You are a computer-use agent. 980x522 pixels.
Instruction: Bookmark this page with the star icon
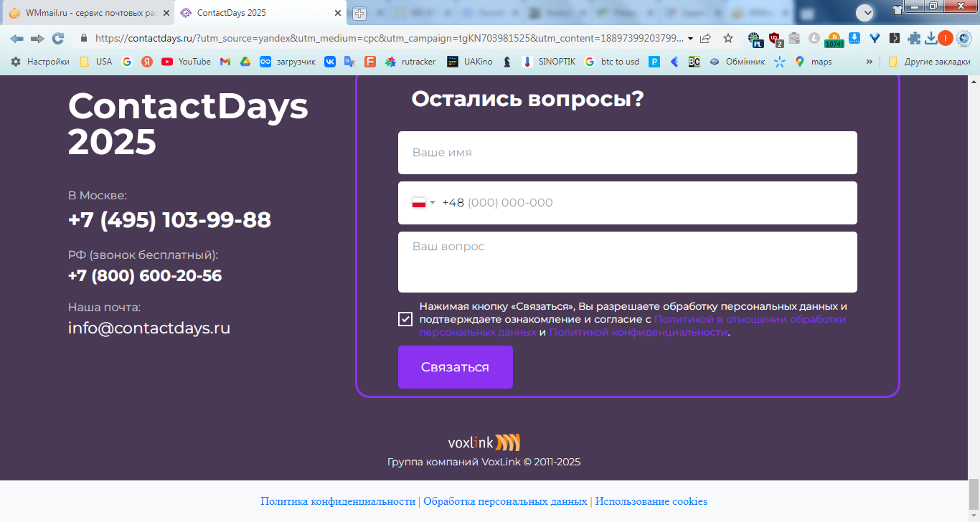728,39
